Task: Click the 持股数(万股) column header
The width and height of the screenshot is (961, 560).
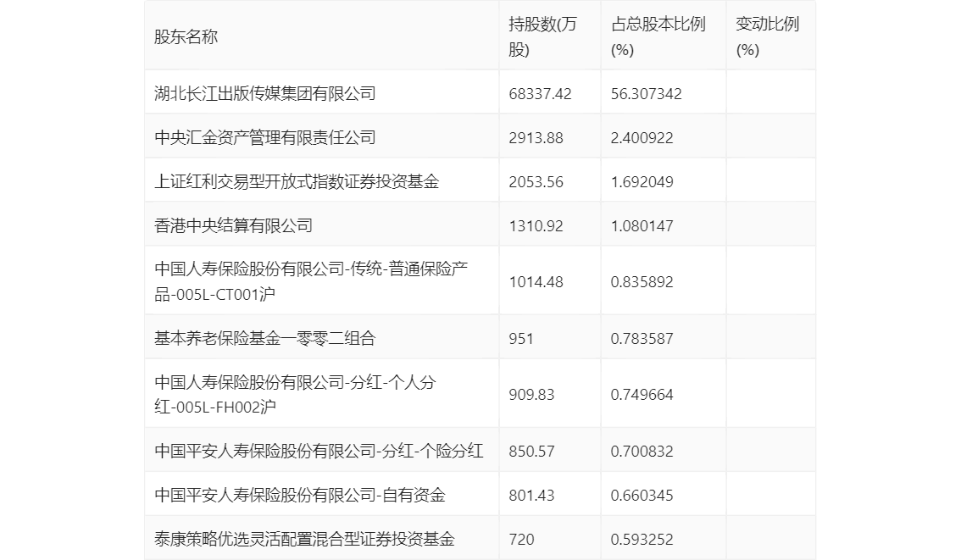Action: coord(542,36)
